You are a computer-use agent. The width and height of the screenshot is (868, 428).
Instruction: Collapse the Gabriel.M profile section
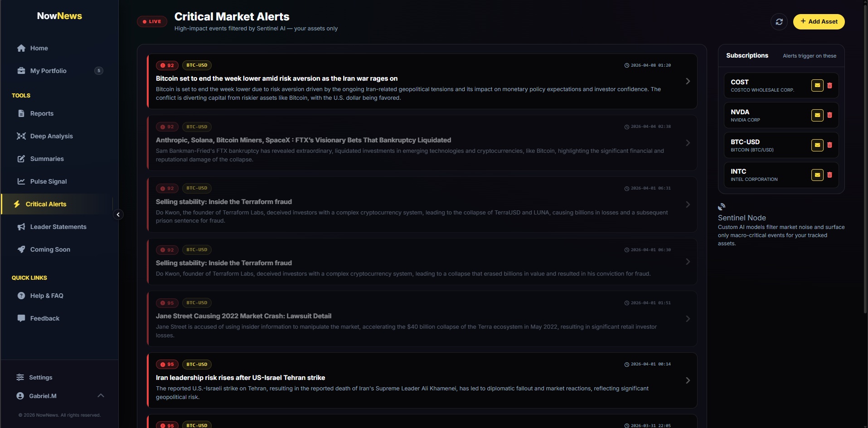pyautogui.click(x=101, y=395)
